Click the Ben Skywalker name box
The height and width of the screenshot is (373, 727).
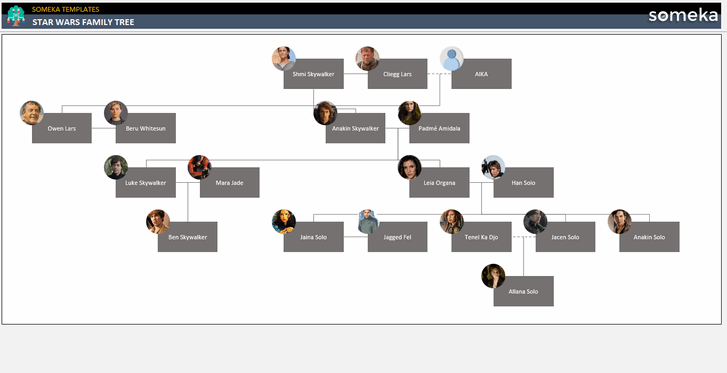point(187,237)
